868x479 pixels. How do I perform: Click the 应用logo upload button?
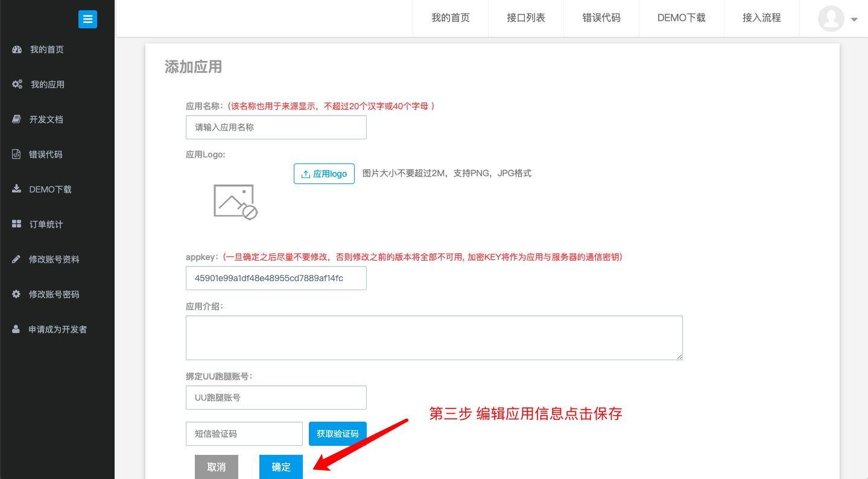pos(324,174)
